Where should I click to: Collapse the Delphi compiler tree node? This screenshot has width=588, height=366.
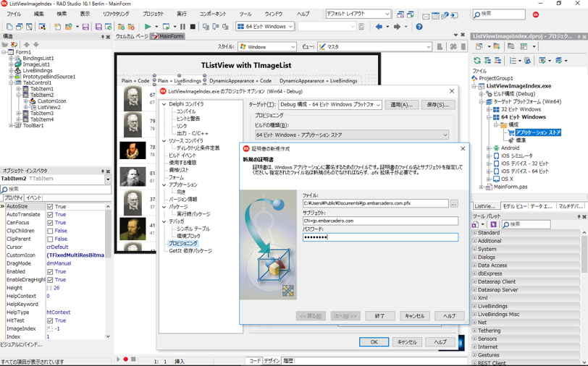pos(164,104)
